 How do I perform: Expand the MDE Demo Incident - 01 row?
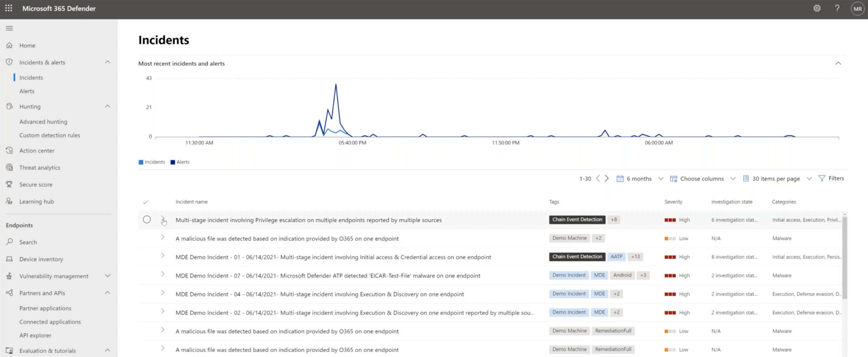click(163, 255)
